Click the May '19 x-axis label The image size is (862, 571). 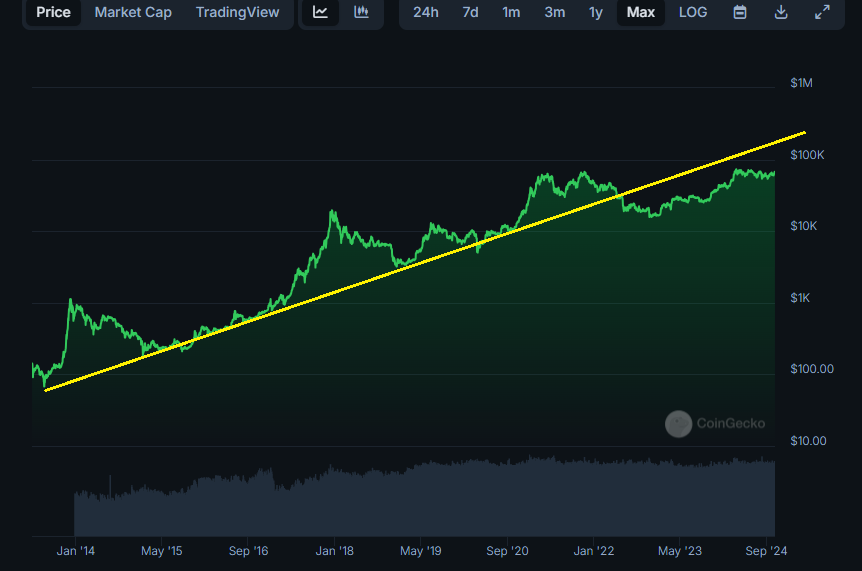pos(421,551)
